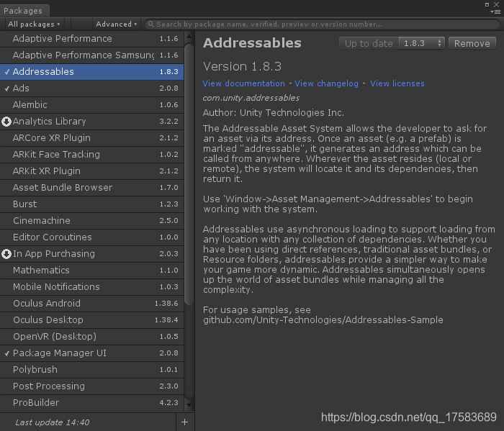Click the search magnifier icon

coord(150,24)
